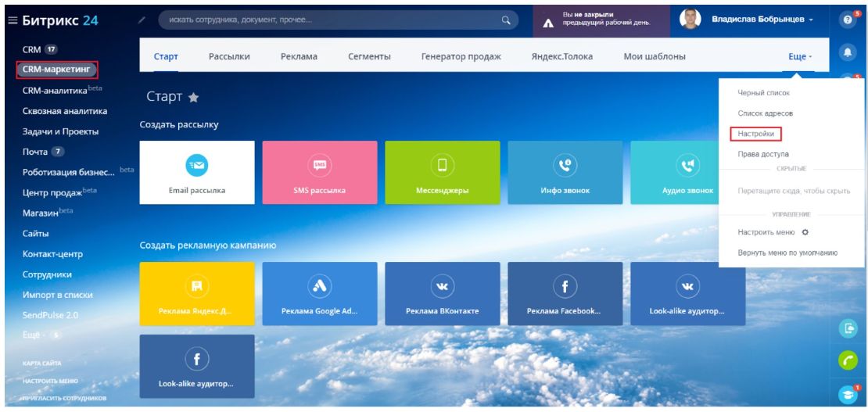Open Реклама ВКонтакте tile
This screenshot has width=868, height=412.
(443, 293)
